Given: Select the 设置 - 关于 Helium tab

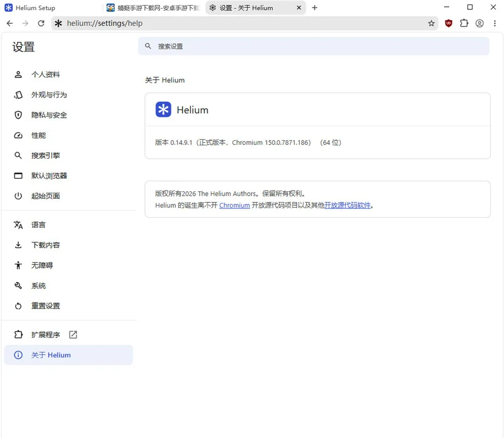Looking at the screenshot, I should [x=256, y=8].
